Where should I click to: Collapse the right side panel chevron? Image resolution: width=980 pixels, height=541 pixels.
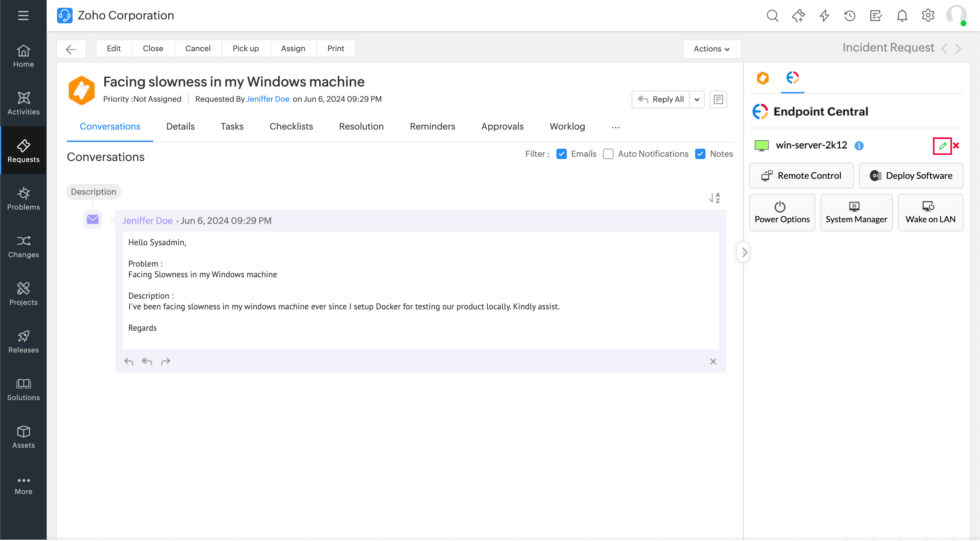coord(744,252)
